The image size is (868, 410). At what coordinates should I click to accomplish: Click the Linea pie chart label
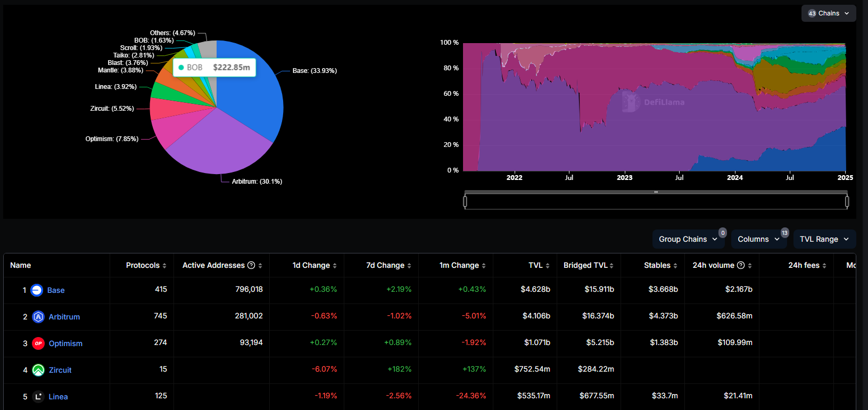pyautogui.click(x=115, y=87)
